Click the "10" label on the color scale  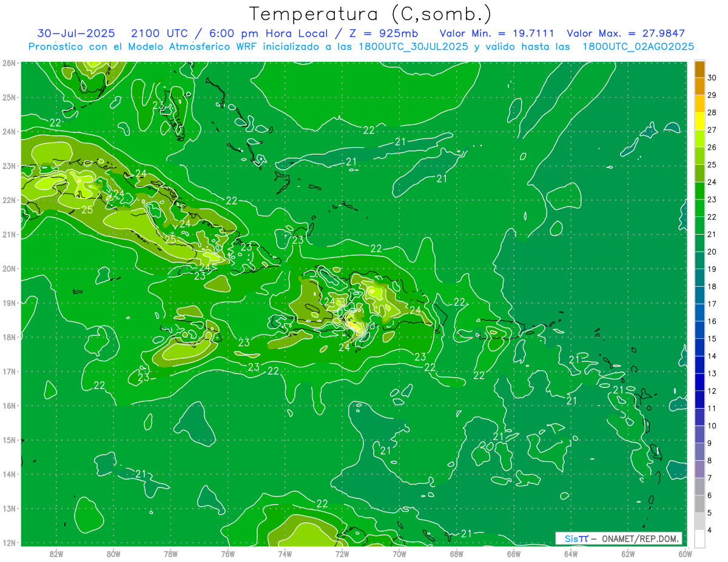tap(712, 426)
